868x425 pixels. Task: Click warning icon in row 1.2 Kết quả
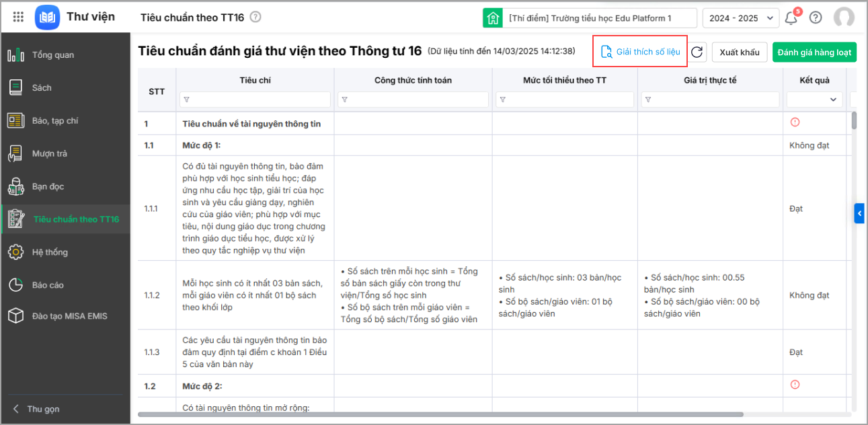[795, 385]
